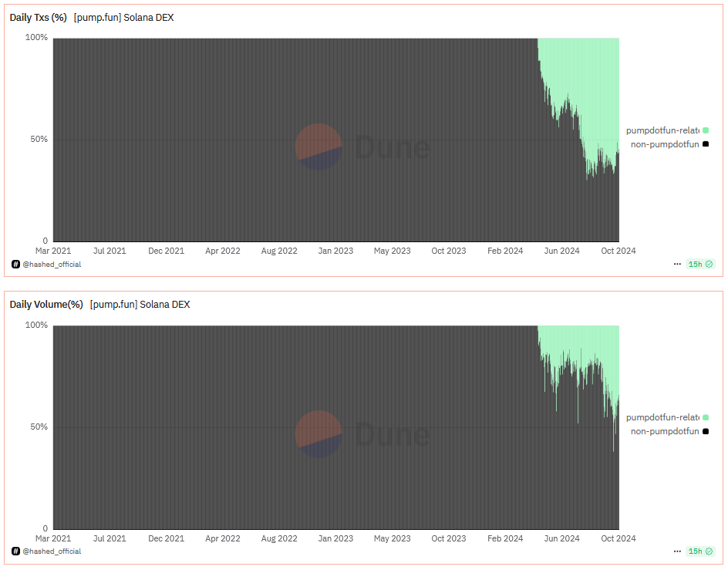The width and height of the screenshot is (728, 570).
Task: Click the green pumpdotfun-related swatch in Daily Txs legend
Action: tap(706, 130)
